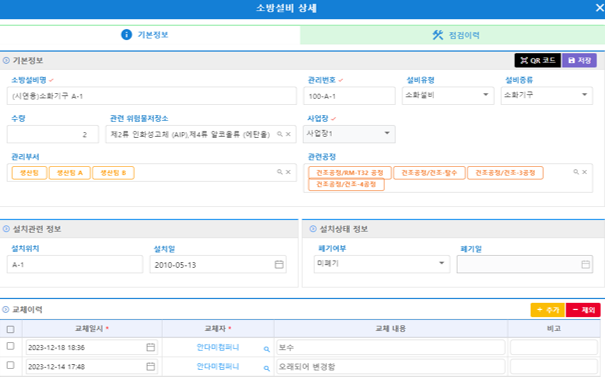This screenshot has height=378, width=605.
Task: Click 안다미컴퍼니 link in 보수 row
Action: tap(218, 348)
